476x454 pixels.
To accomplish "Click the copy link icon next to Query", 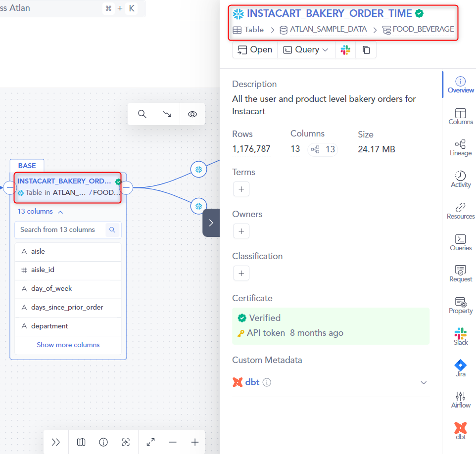I will coord(365,49).
